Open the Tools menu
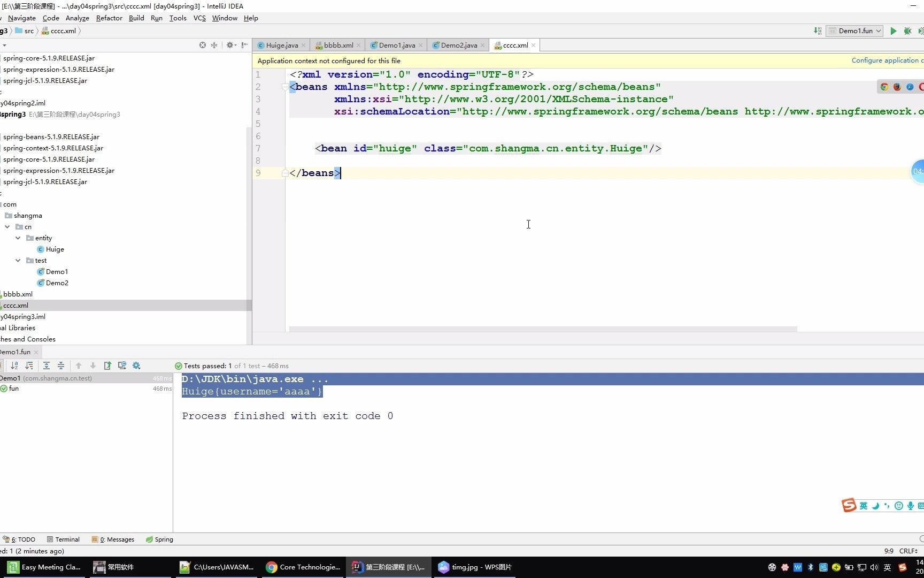Viewport: 924px width, 578px height. point(178,18)
